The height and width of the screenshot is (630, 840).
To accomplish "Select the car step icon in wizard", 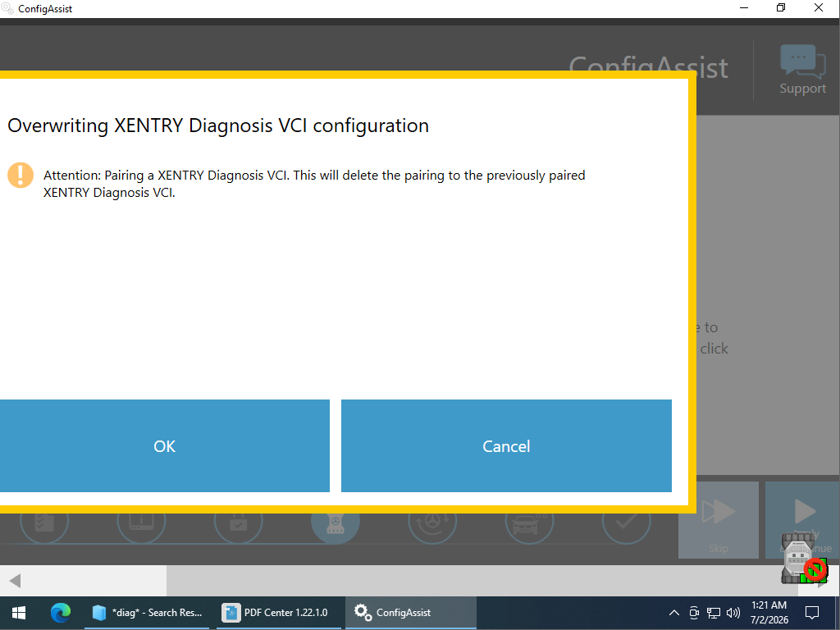I will coord(529,521).
